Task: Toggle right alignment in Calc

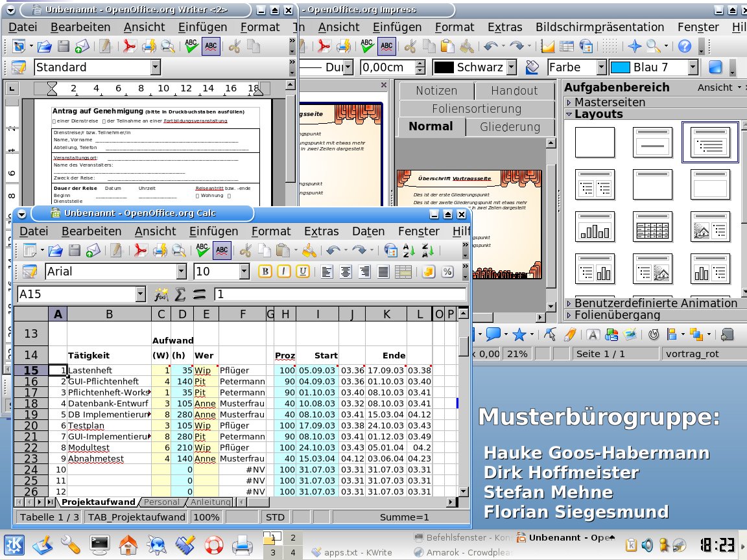Action: tap(365, 272)
